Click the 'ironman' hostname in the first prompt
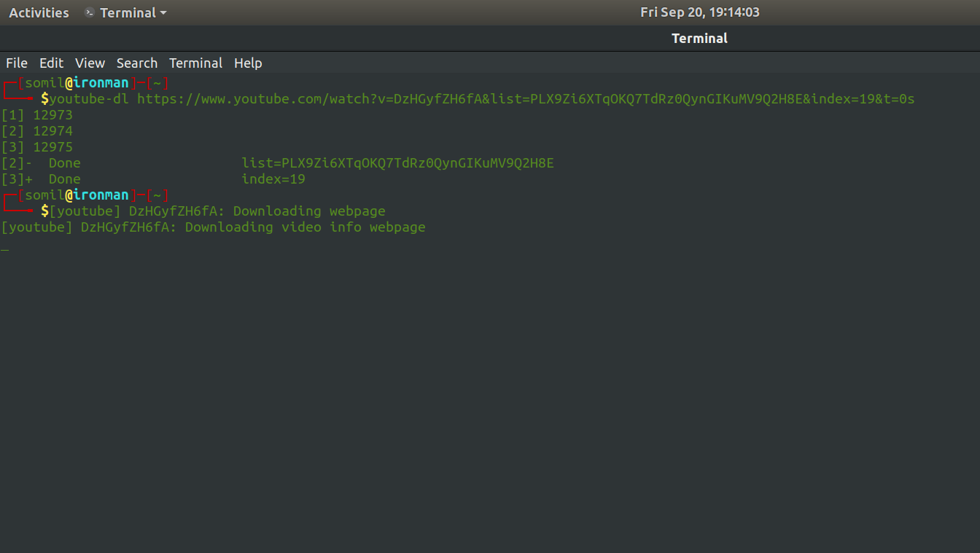The image size is (980, 553). point(101,83)
